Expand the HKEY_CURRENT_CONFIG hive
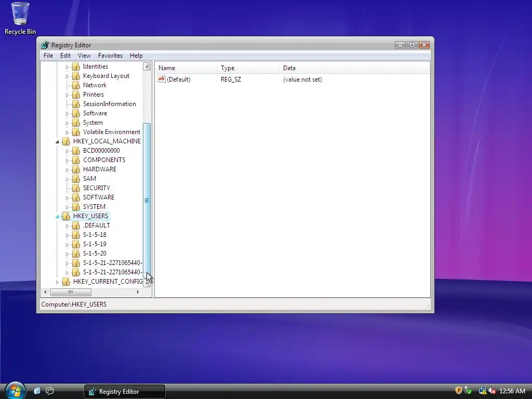Image resolution: width=532 pixels, height=399 pixels. click(x=57, y=282)
